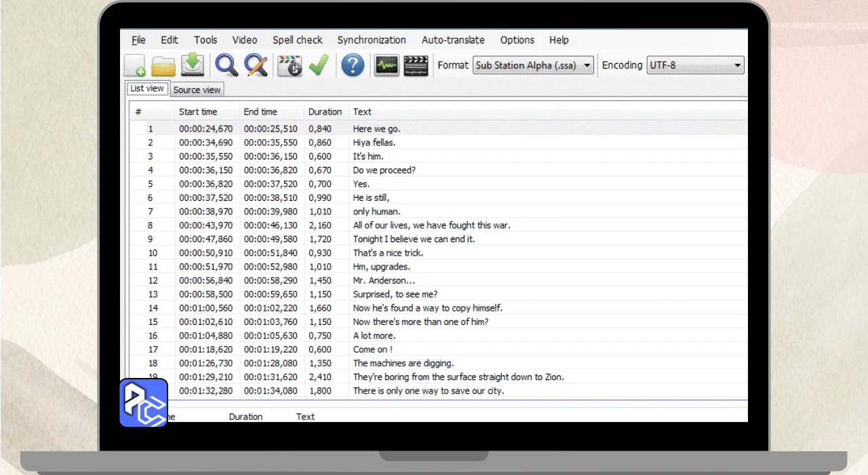Select the List view tab
868x475 pixels.
click(147, 89)
